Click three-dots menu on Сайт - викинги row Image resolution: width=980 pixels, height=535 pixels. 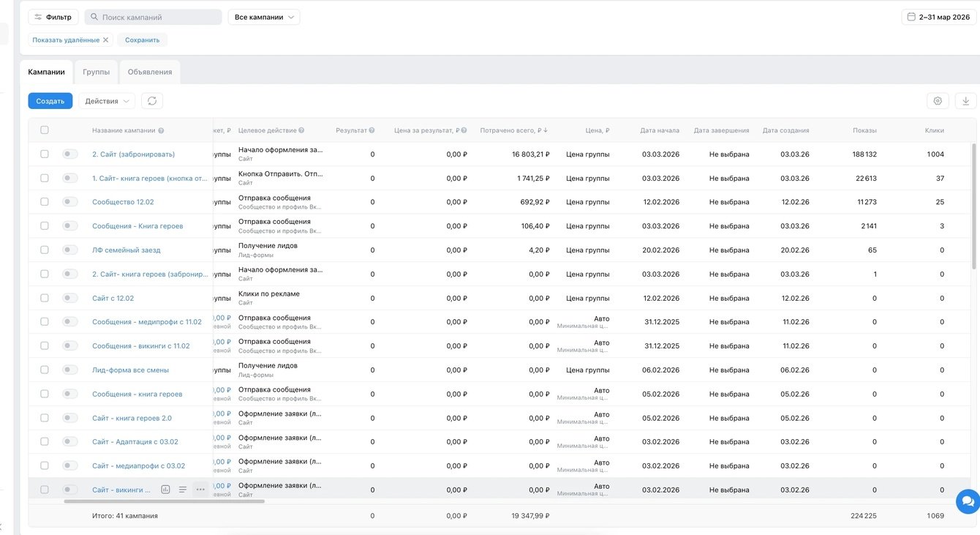(200, 490)
